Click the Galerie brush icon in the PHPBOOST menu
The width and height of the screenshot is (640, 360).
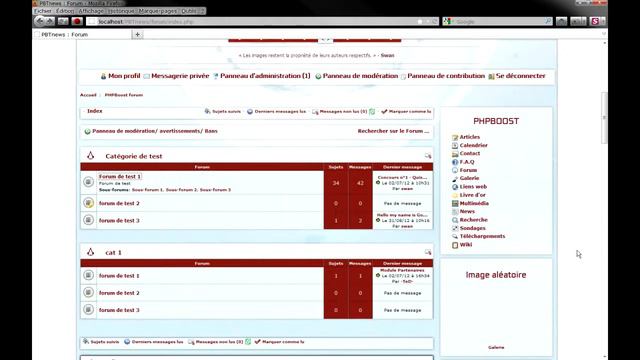click(x=455, y=179)
